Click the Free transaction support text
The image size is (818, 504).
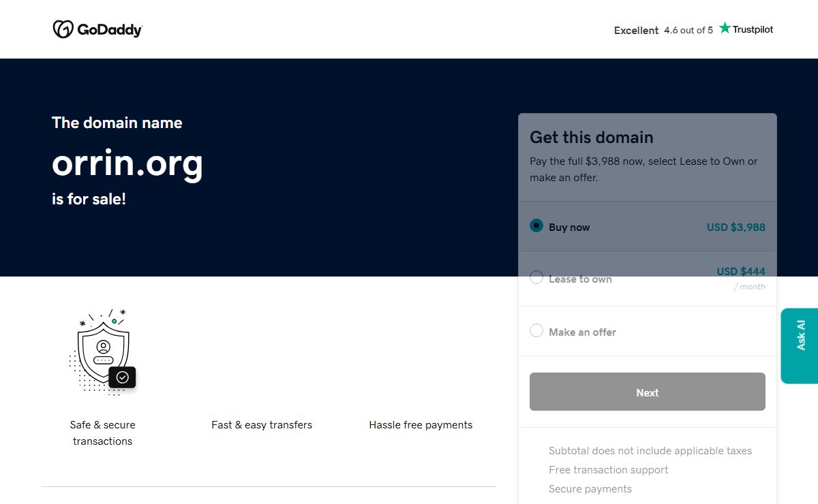609,470
